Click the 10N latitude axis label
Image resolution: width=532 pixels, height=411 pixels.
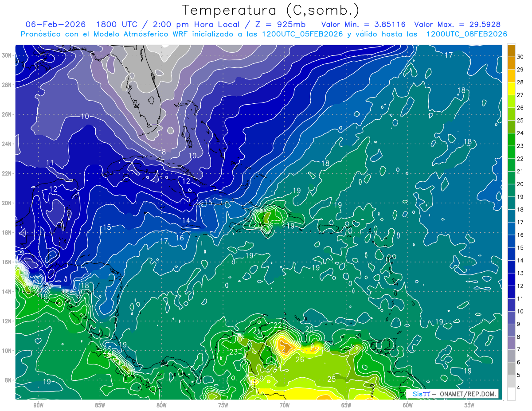pos(7,351)
